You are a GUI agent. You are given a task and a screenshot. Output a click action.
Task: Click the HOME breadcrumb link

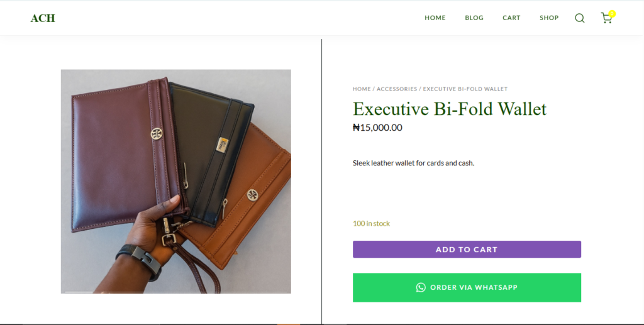click(362, 89)
